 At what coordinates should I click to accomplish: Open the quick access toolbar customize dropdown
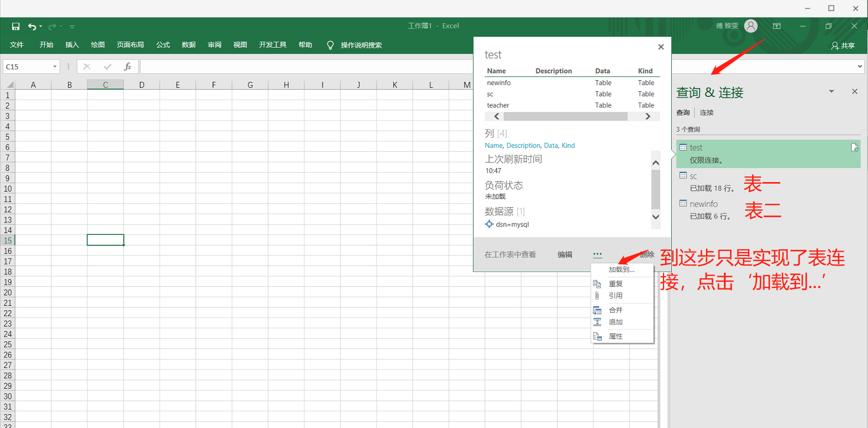point(72,26)
